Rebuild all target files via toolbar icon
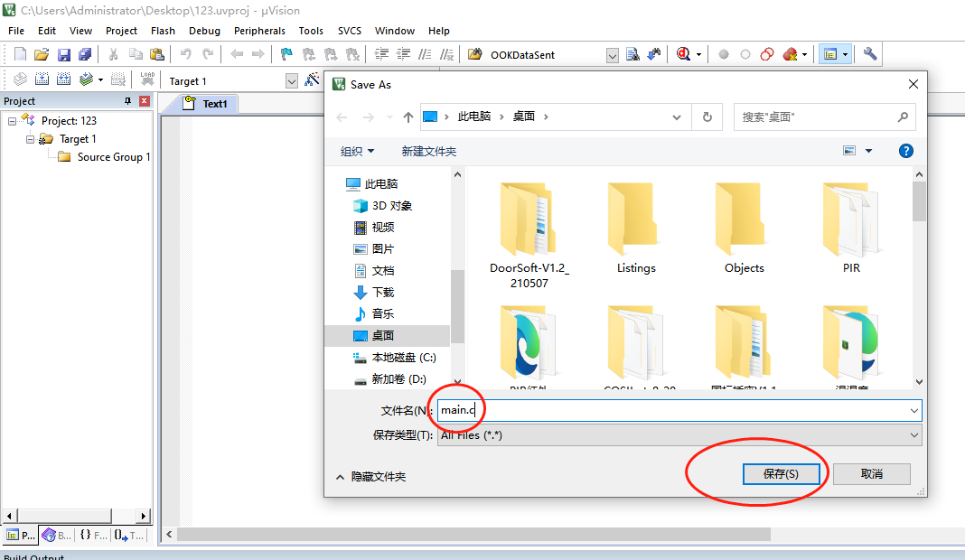 point(64,79)
